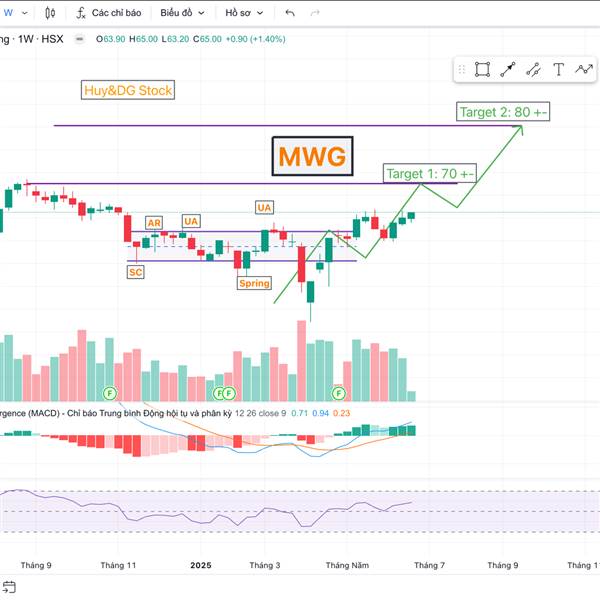Select the Target 2: 80 +- label
The image size is (600, 600).
point(503,112)
